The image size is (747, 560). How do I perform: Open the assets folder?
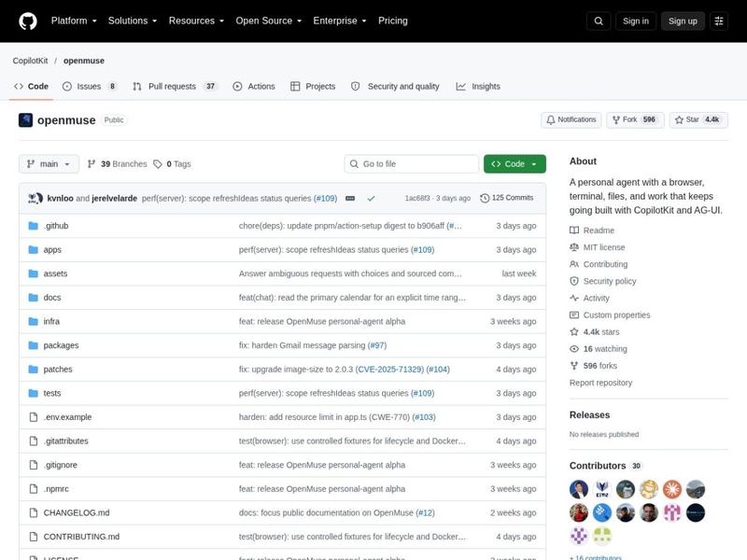click(x=55, y=273)
